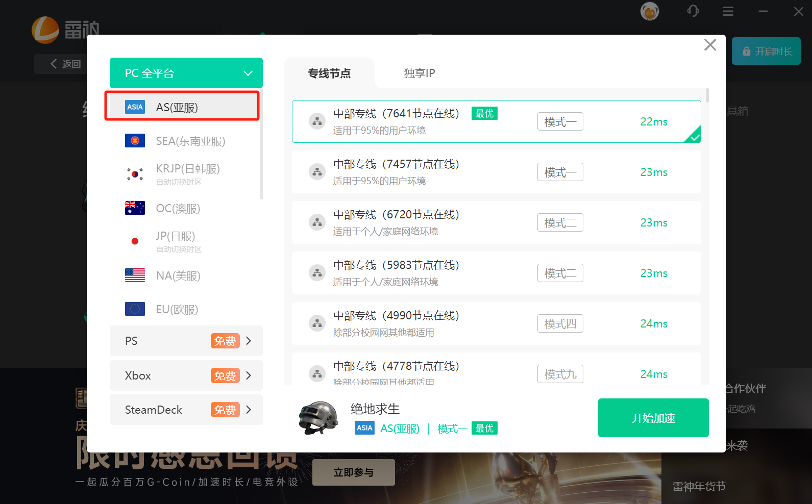Screen dimensions: 812x504
Task: Select the 4778节点在线 node row
Action: click(497, 368)
